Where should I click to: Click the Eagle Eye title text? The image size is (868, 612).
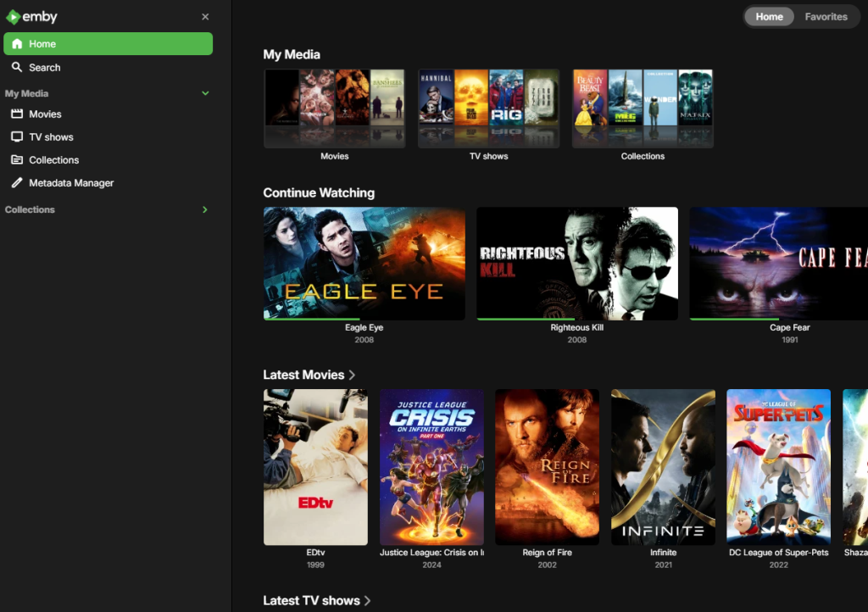pyautogui.click(x=364, y=327)
